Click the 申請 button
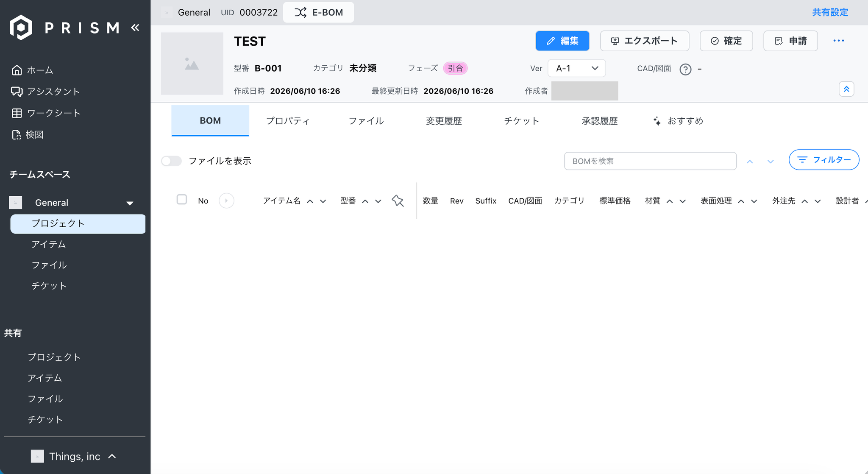The height and width of the screenshot is (474, 868). [x=791, y=41]
